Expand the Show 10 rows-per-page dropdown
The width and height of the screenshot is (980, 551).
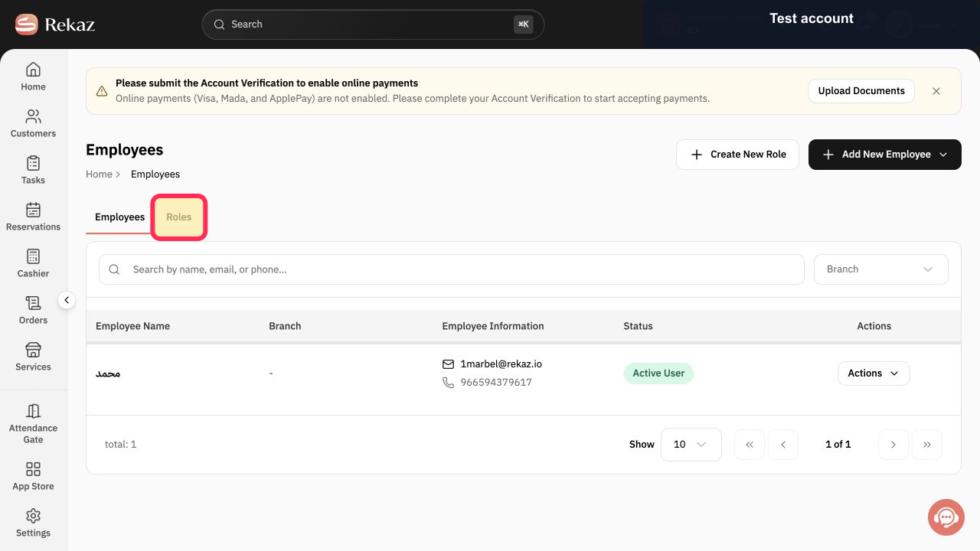point(691,445)
